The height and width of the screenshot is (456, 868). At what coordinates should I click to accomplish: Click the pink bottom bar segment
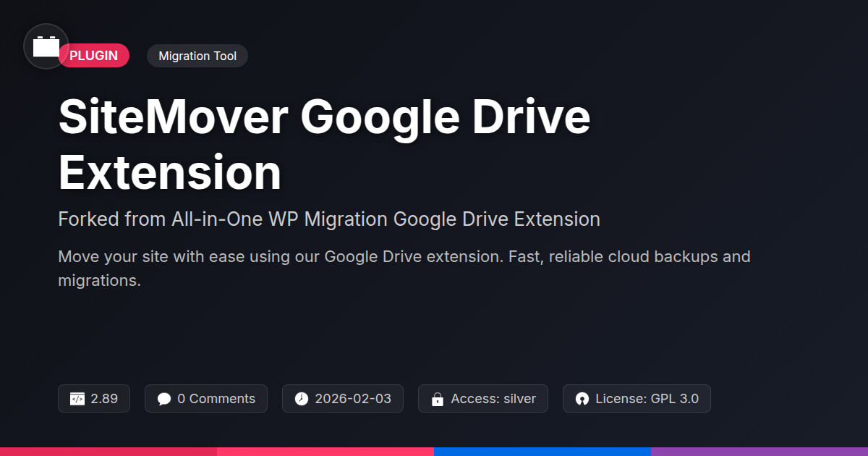coord(325,451)
